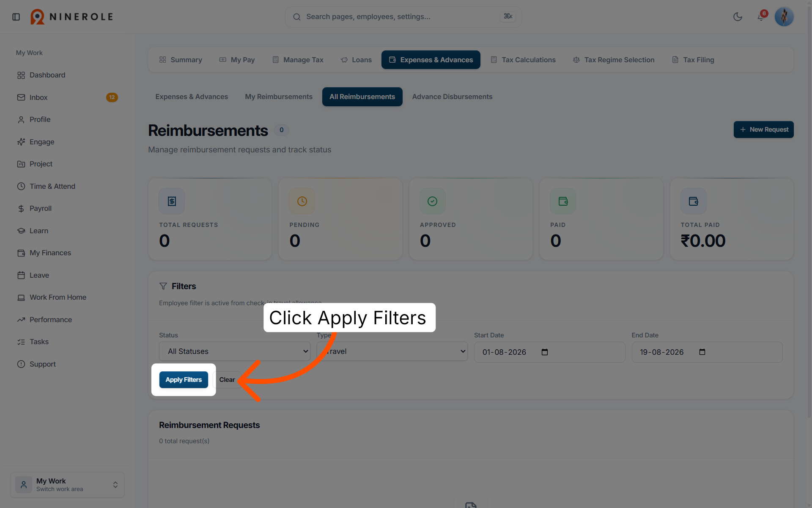Switch to dark mode moon icon
The width and height of the screenshot is (812, 508).
coord(738,17)
